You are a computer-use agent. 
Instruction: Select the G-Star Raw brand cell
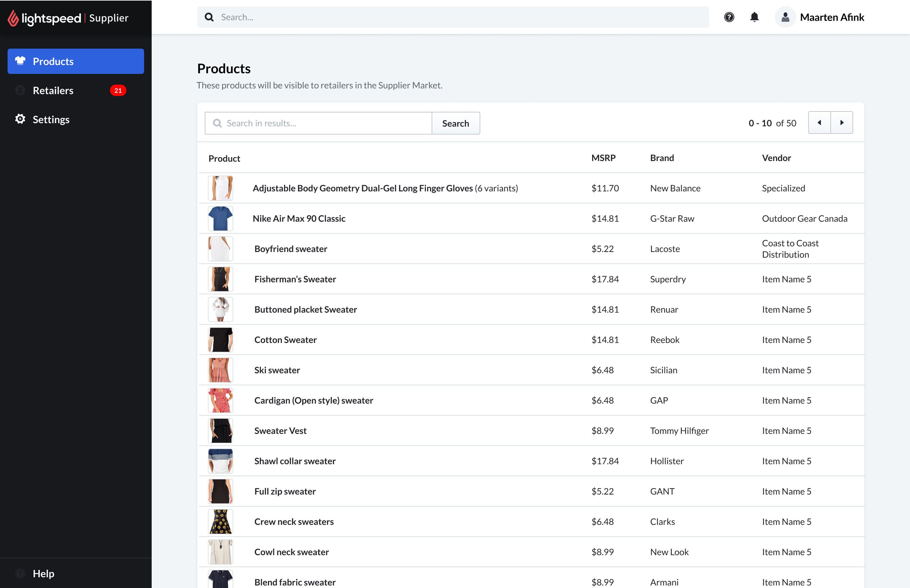[x=672, y=219]
